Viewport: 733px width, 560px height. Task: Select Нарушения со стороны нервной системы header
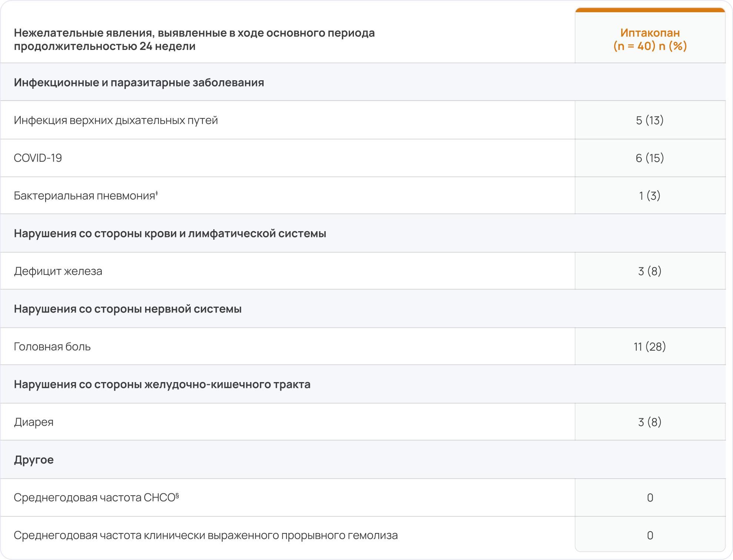coord(128,309)
